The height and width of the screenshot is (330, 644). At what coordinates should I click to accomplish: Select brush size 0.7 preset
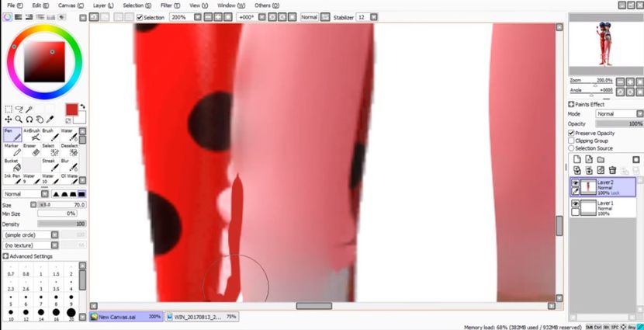click(11, 271)
